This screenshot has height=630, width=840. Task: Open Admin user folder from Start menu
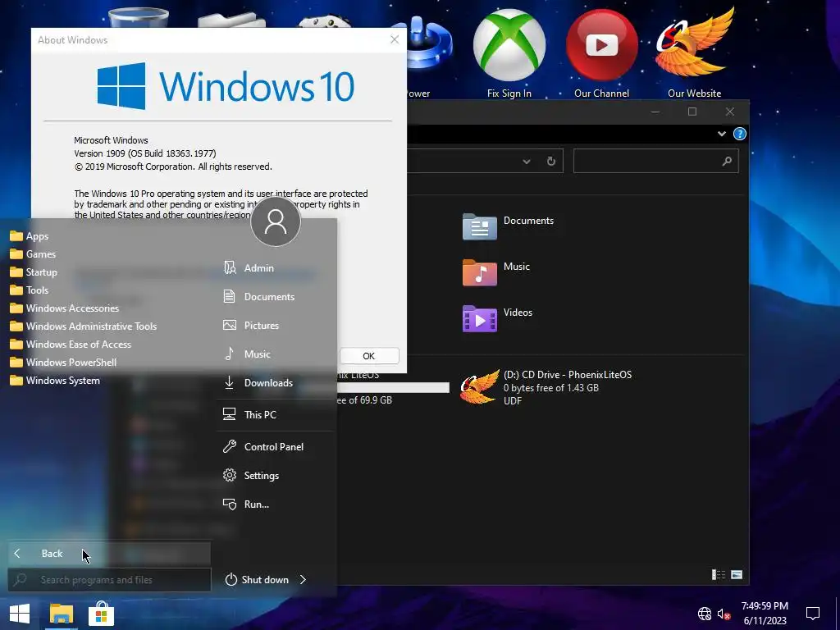[x=276, y=268]
